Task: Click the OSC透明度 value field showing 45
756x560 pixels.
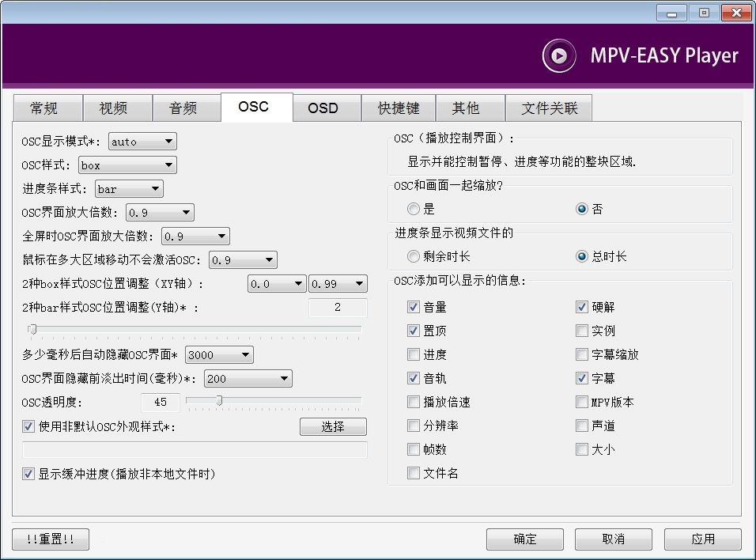Action: pyautogui.click(x=160, y=403)
